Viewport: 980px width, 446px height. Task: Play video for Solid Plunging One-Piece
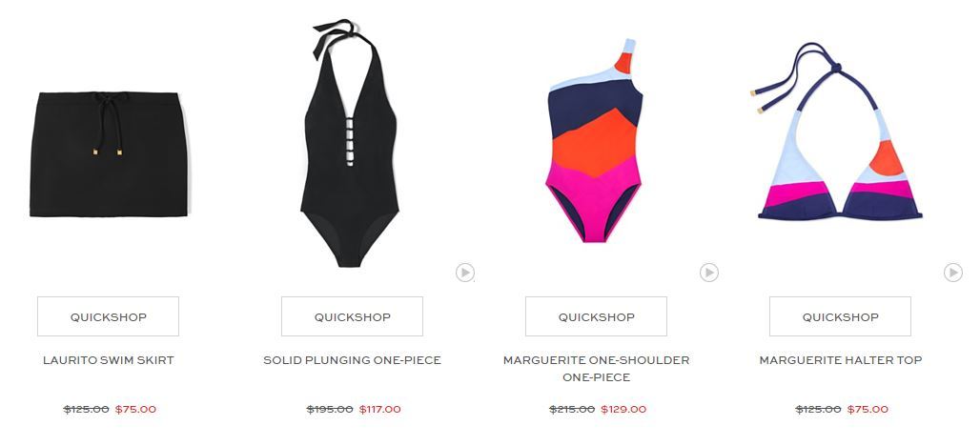pos(465,273)
